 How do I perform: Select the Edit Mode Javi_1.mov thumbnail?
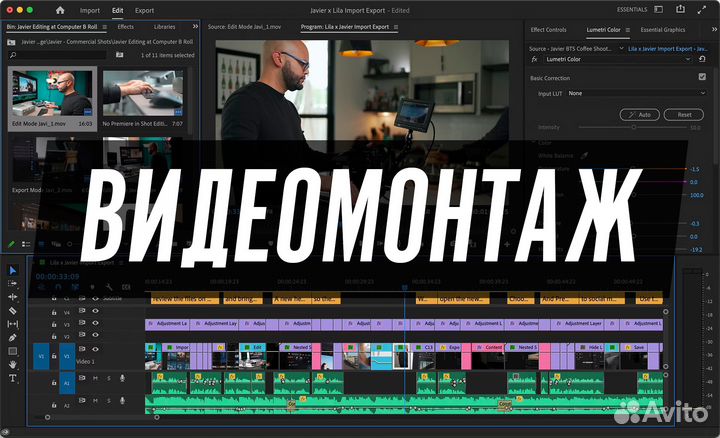pyautogui.click(x=52, y=93)
